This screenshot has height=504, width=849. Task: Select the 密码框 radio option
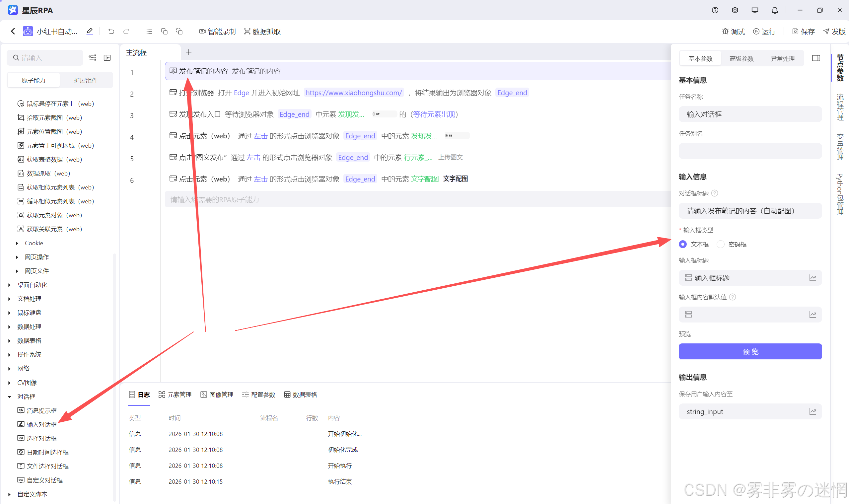(721, 244)
